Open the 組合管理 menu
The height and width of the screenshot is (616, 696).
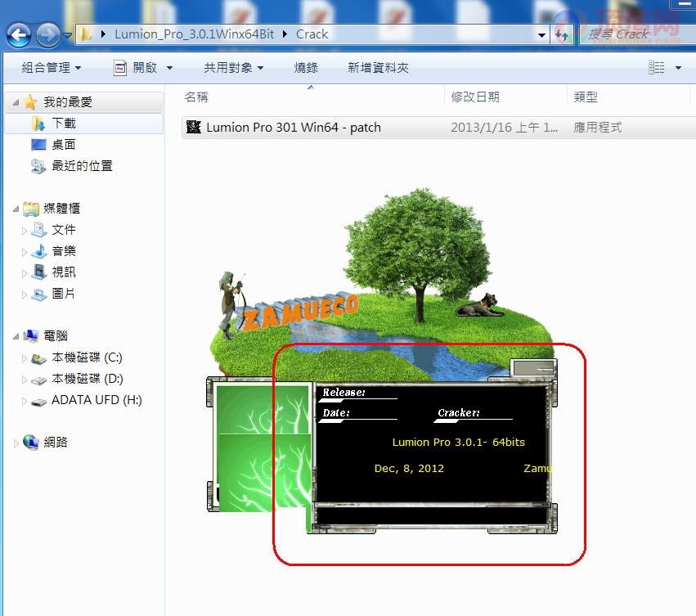(x=52, y=68)
